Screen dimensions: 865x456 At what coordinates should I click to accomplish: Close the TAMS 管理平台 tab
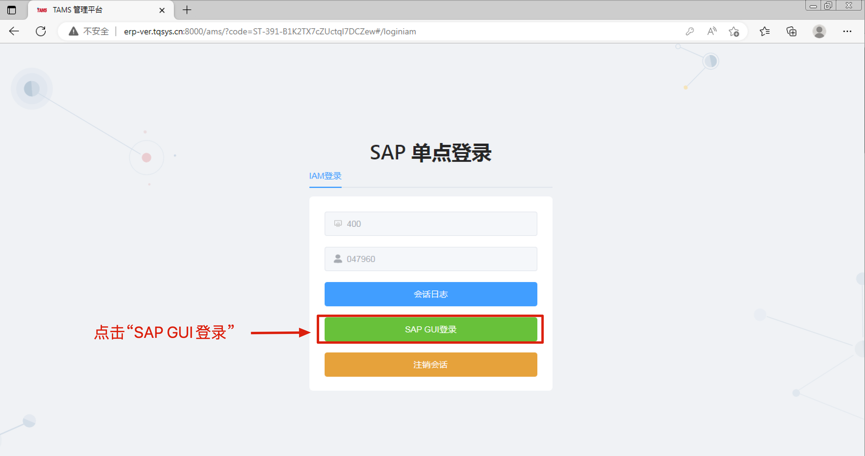pos(162,10)
